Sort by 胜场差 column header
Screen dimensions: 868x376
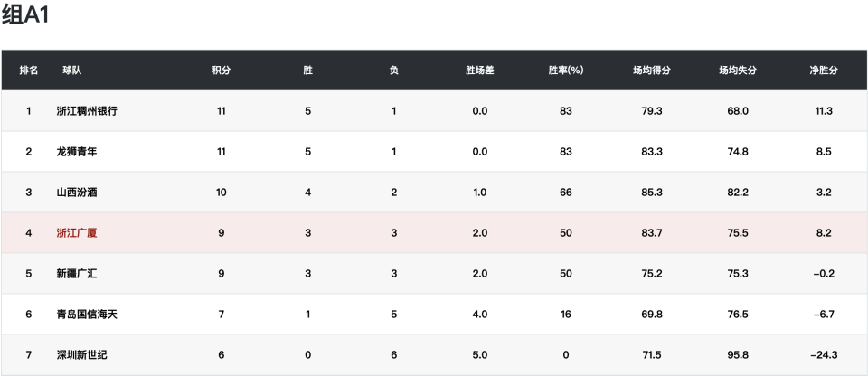480,70
